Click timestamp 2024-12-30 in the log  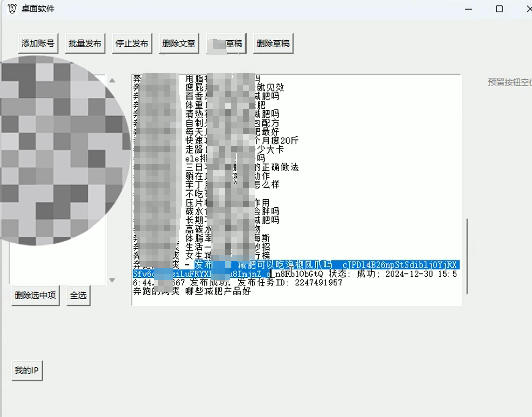(409, 274)
